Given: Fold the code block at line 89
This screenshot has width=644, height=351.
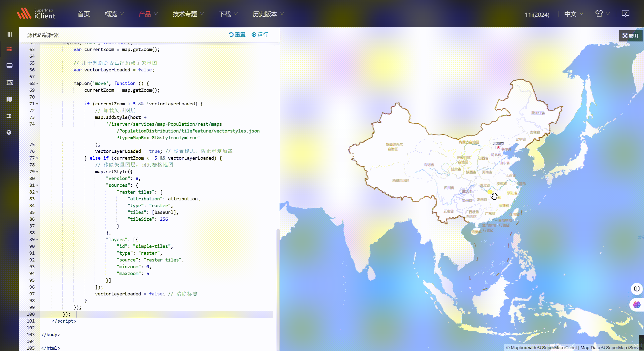Looking at the screenshot, I should [37, 240].
